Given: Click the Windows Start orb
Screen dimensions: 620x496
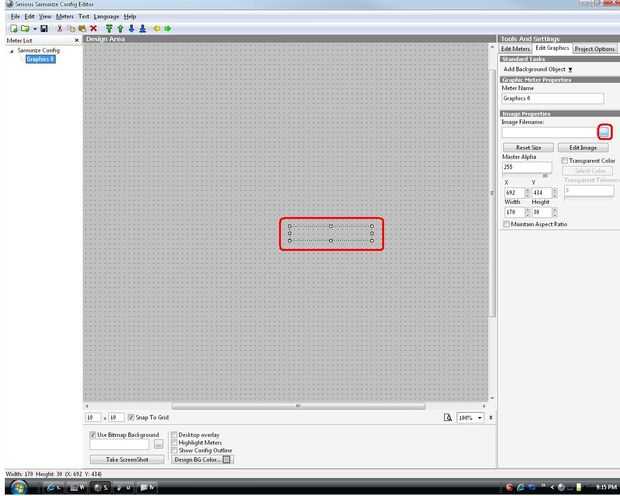Looking at the screenshot, I should pyautogui.click(x=17, y=487).
